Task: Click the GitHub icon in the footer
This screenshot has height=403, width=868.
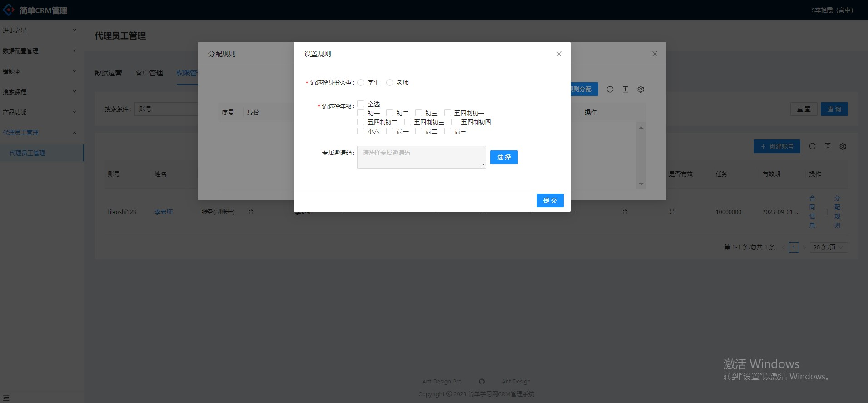Action: coord(482,382)
